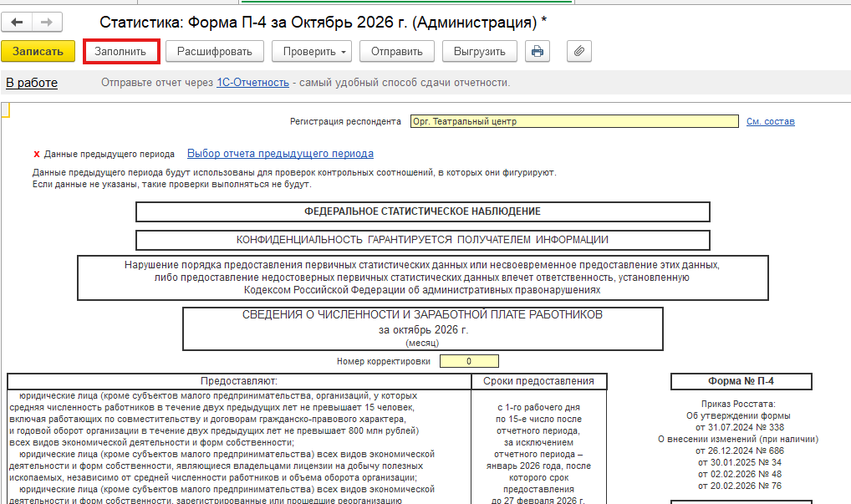The width and height of the screenshot is (851, 504).
Task: Select the от 20.02.2026 № 76 line
Action: click(x=739, y=486)
